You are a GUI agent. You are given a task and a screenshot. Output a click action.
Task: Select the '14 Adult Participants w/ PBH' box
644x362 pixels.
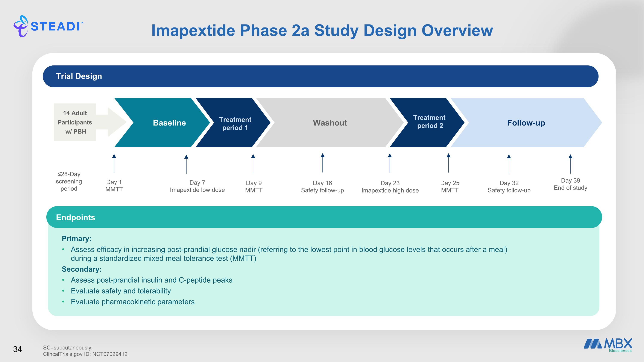pos(75,122)
